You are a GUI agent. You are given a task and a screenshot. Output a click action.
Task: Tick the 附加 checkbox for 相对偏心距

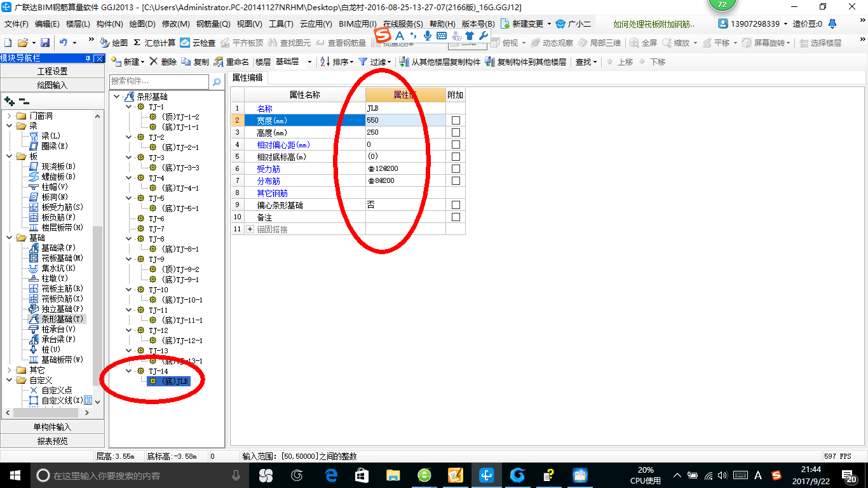[456, 145]
